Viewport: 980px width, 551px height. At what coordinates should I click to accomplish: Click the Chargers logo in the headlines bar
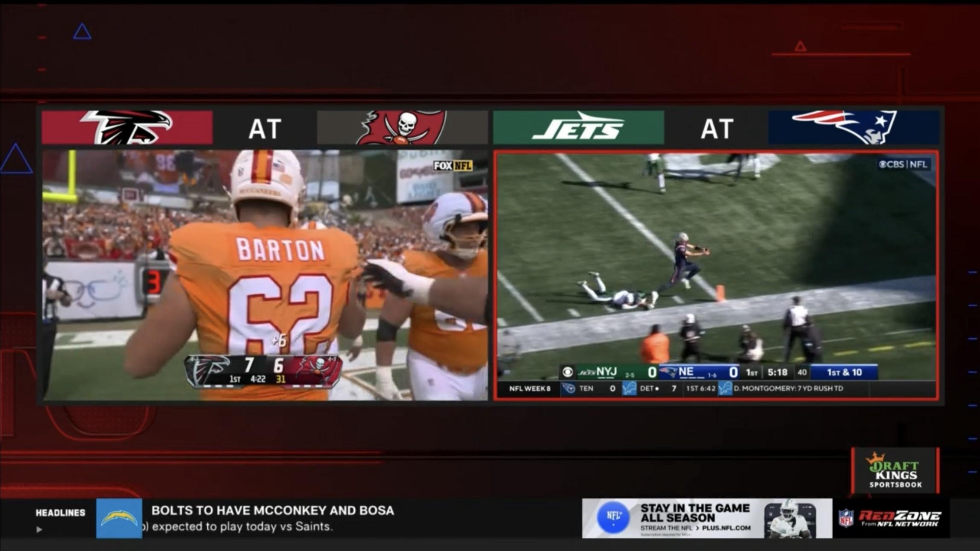pyautogui.click(x=119, y=518)
